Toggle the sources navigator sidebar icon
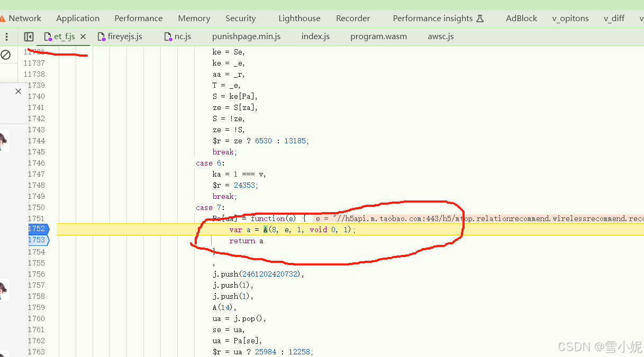The image size is (644, 357). [x=29, y=36]
